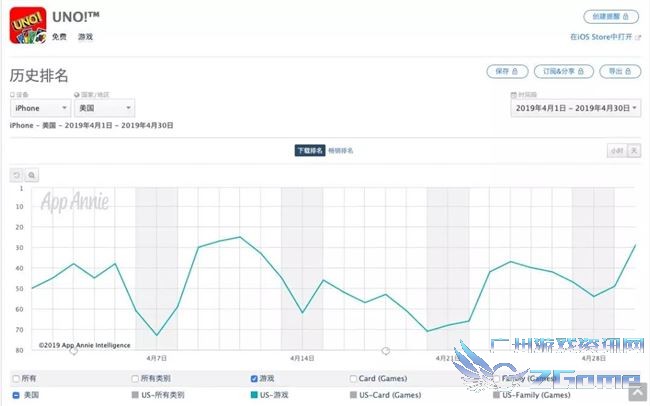Open the iPhone device dropdown

point(40,108)
